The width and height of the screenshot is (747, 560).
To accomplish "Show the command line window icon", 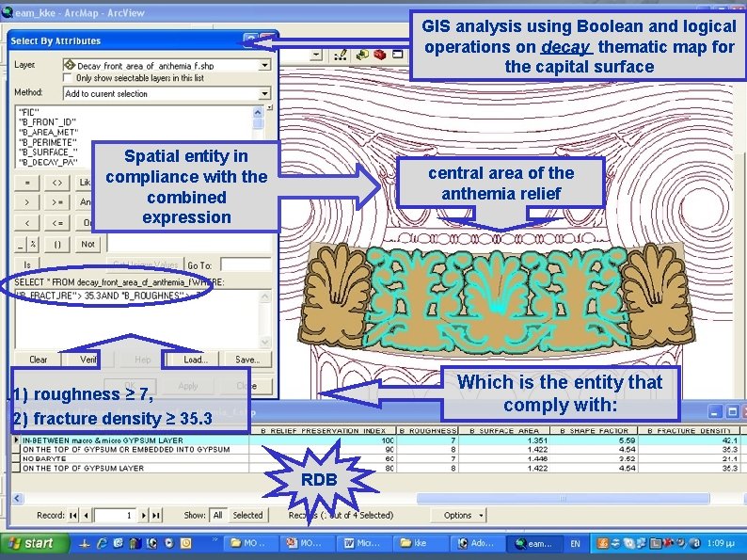I will click(x=397, y=55).
